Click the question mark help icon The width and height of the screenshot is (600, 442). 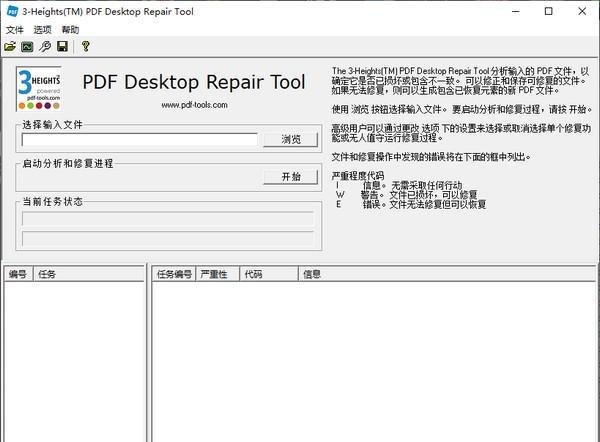pyautogui.click(x=86, y=47)
